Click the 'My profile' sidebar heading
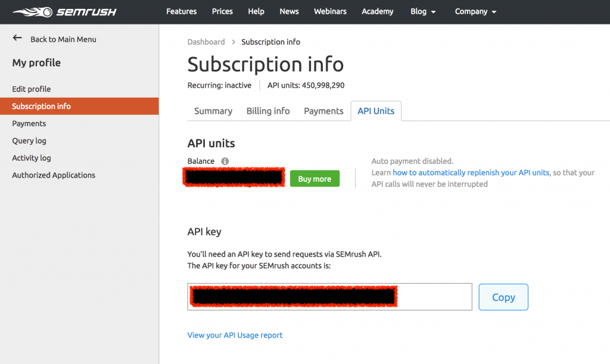Screen dimensions: 610x364 point(36,63)
